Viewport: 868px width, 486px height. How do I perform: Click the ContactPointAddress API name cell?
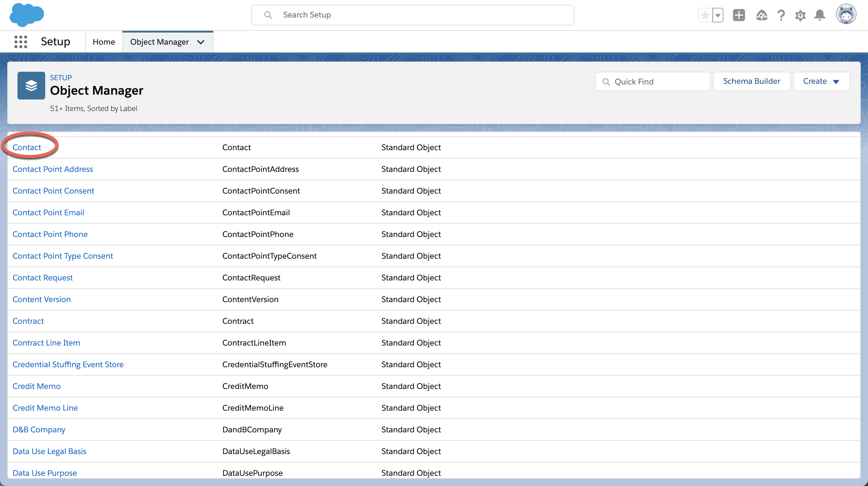[260, 169]
